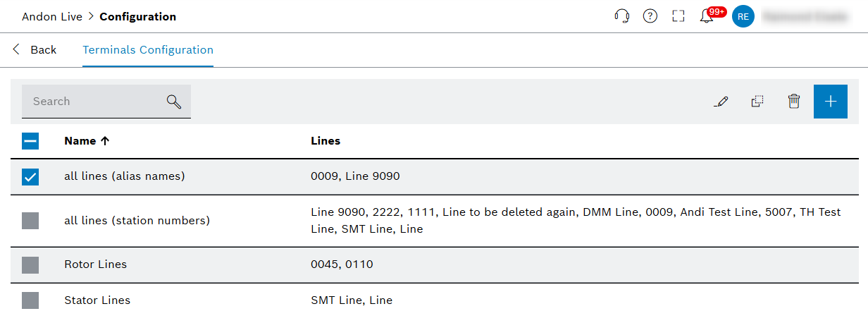The height and width of the screenshot is (335, 868).
Task: Focus the Search input field
Action: pos(95,102)
